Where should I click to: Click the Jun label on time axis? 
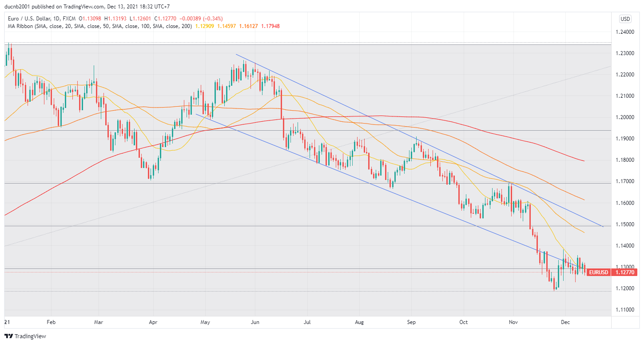(255, 322)
